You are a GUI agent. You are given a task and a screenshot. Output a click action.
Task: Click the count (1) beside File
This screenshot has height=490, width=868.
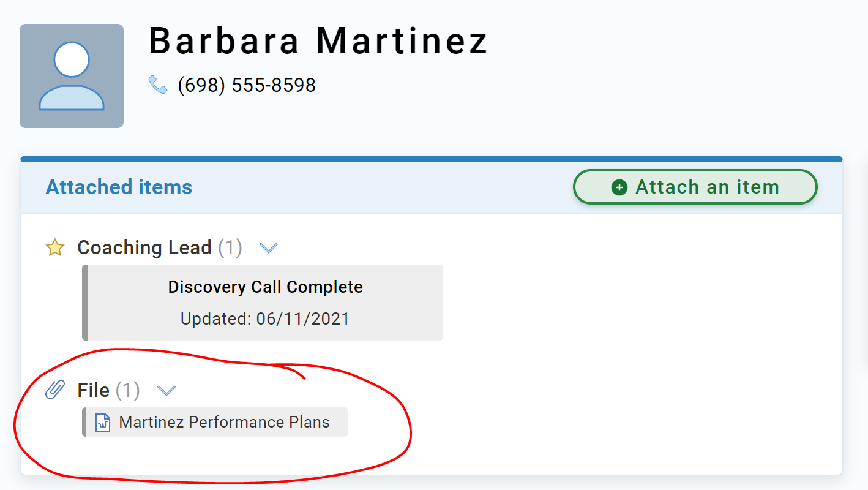(128, 390)
